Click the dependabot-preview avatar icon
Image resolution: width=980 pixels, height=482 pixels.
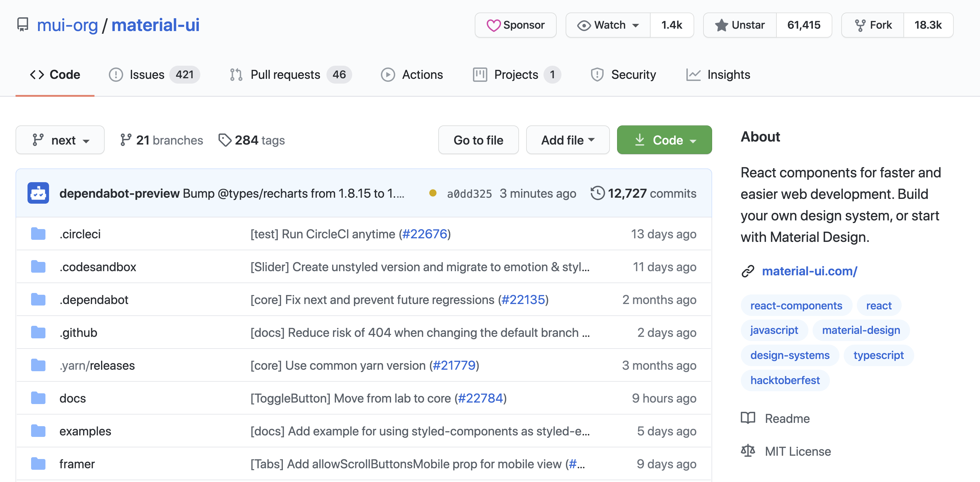pos(38,193)
